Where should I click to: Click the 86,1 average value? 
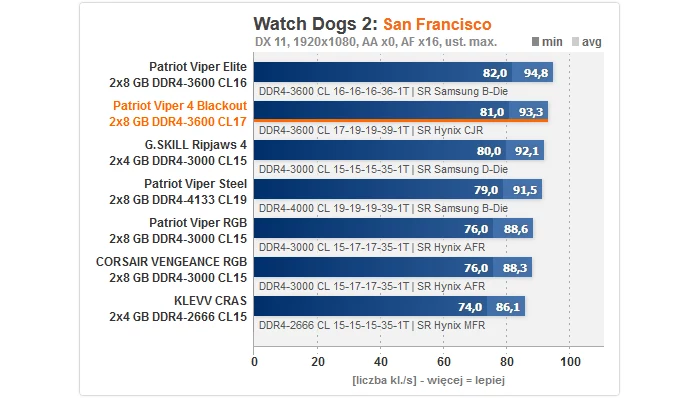pos(508,307)
